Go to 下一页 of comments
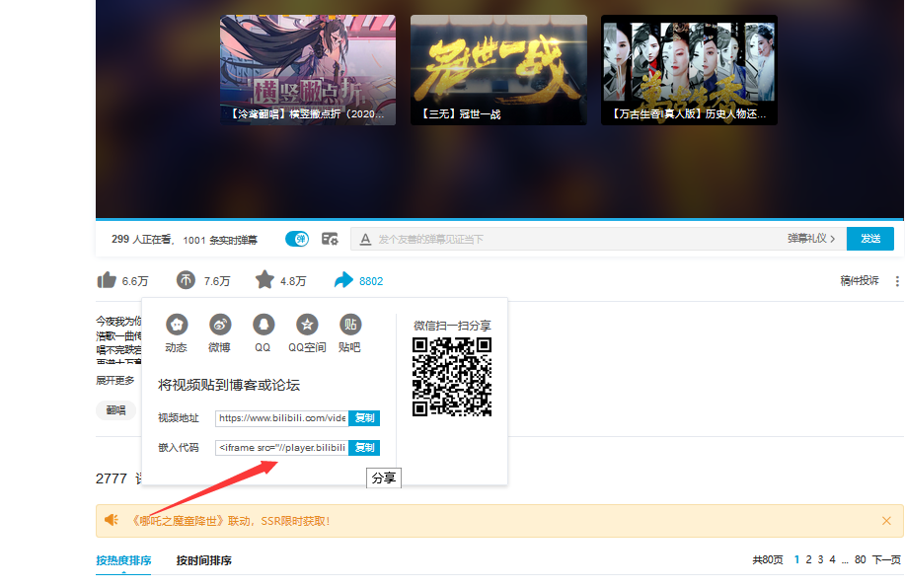 886,559
